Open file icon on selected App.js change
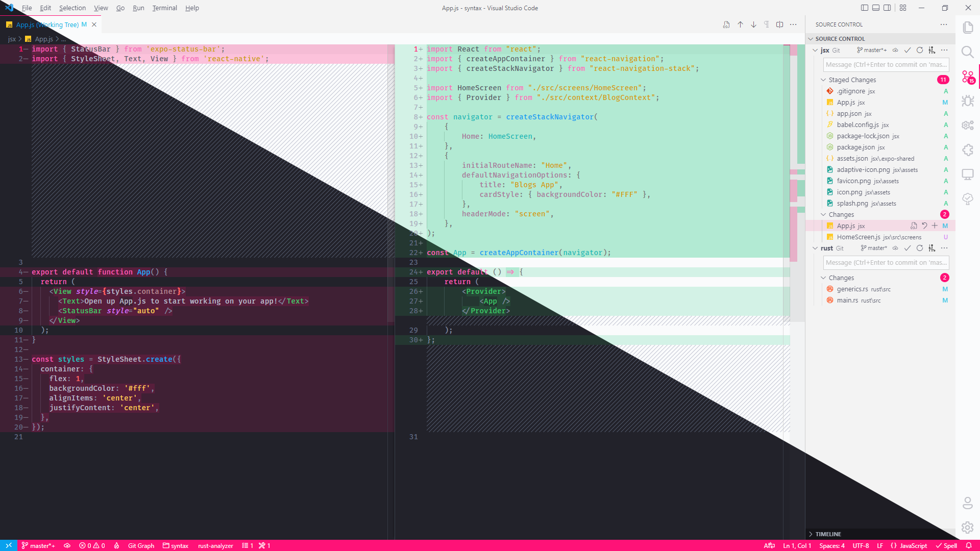Image resolution: width=980 pixels, height=551 pixels. pos(914,226)
